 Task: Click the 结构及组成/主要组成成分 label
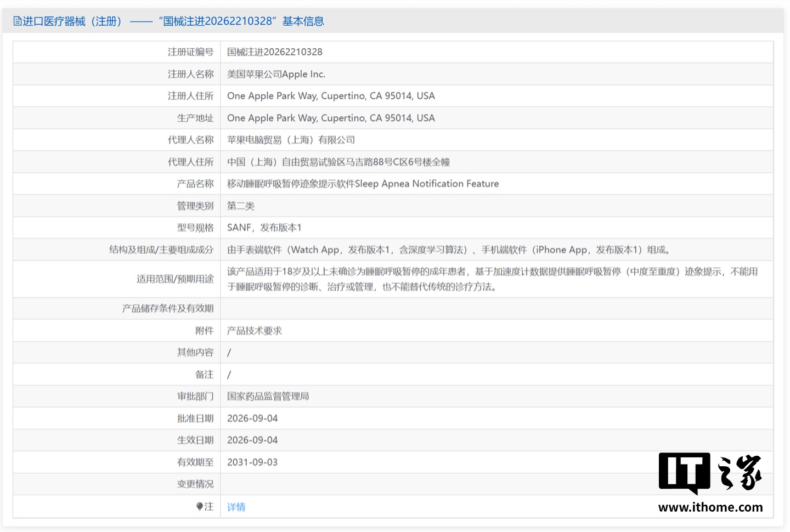161,250
